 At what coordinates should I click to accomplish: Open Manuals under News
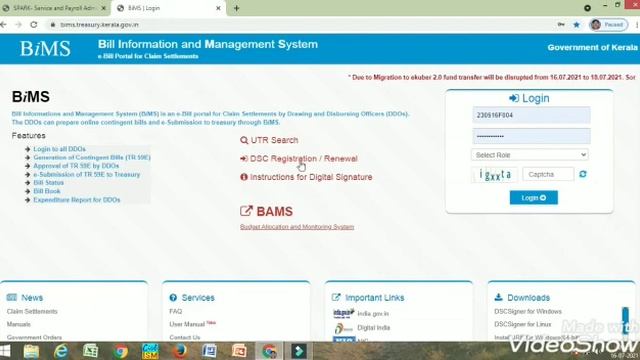[18, 324]
